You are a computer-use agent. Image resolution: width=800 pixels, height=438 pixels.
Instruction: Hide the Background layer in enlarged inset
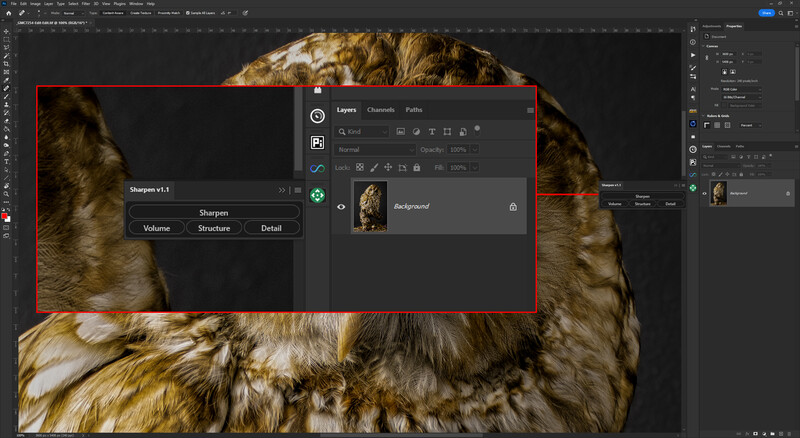[x=341, y=207]
